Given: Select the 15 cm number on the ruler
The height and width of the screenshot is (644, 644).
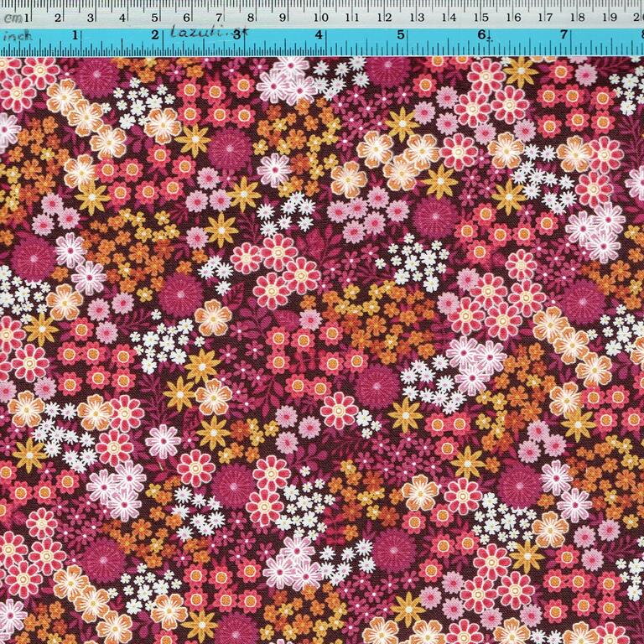Looking at the screenshot, I should pyautogui.click(x=480, y=18).
